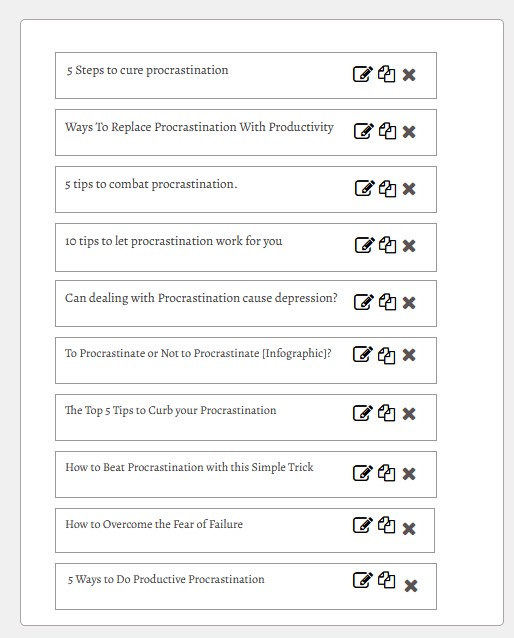Remove 'To Procrastinate or Not to Procrastinate' entry
This screenshot has width=514, height=638.
[x=409, y=355]
